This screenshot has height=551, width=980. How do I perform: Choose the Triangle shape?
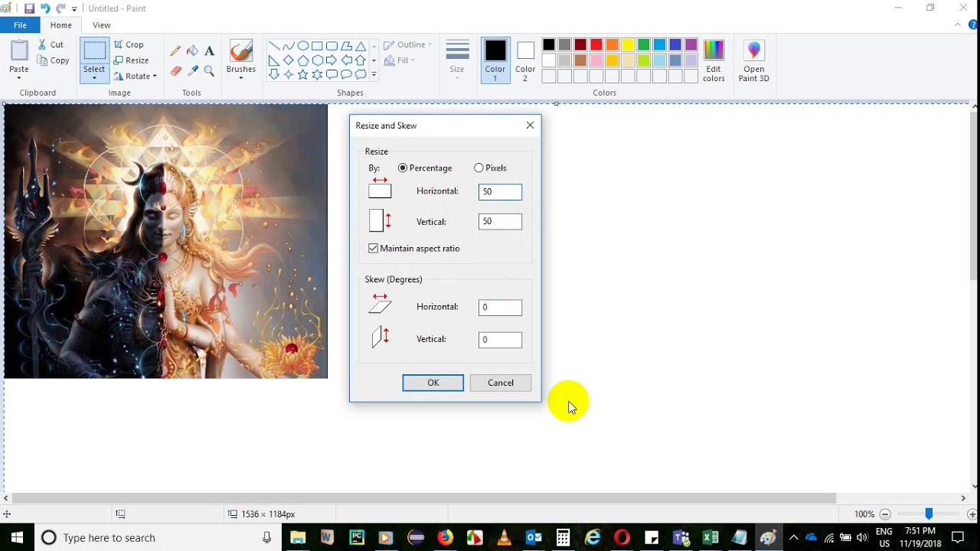pyautogui.click(x=361, y=46)
